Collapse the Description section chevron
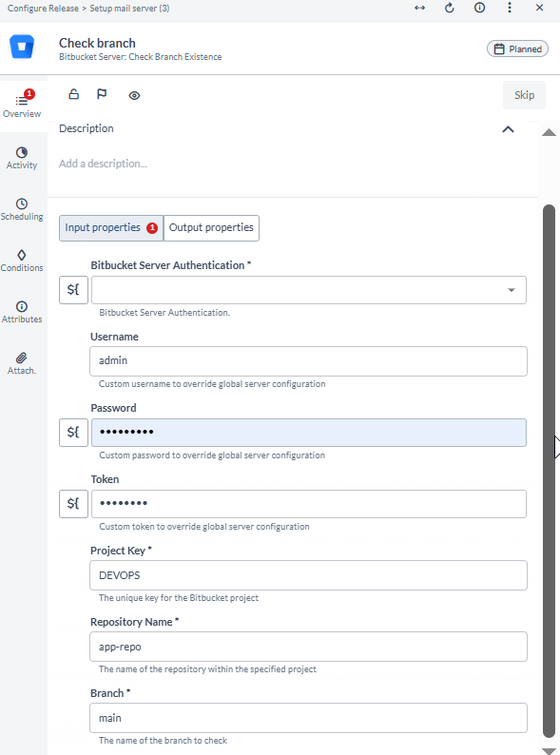This screenshot has width=560, height=755. click(508, 129)
